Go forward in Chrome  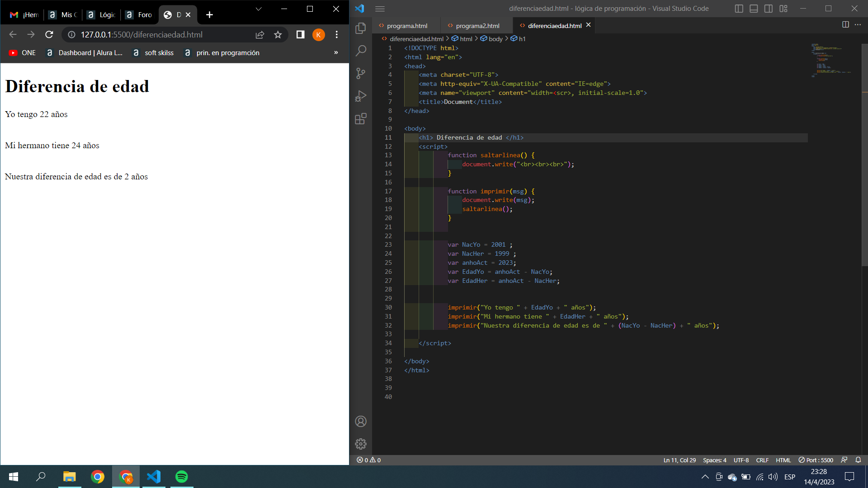pyautogui.click(x=31, y=34)
